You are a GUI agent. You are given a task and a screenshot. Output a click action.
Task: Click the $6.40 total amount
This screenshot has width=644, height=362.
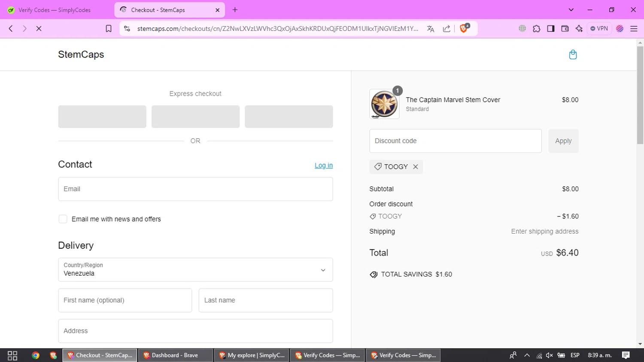point(567,253)
